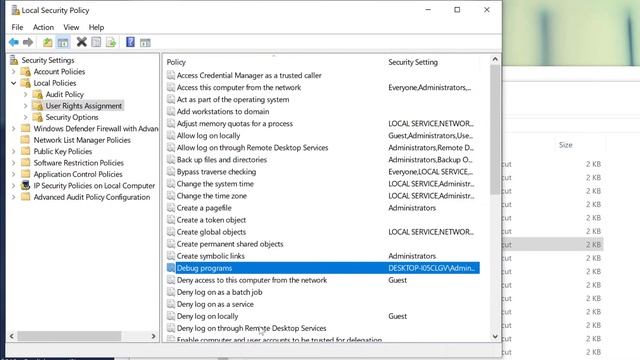
Task: Click the blue Help toolbar icon
Action: click(x=130, y=42)
